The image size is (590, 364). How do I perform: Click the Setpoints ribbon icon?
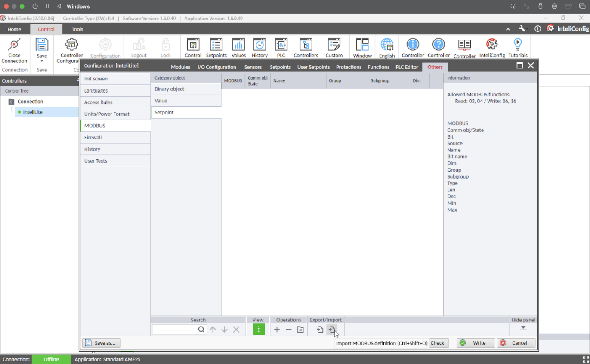pyautogui.click(x=216, y=45)
